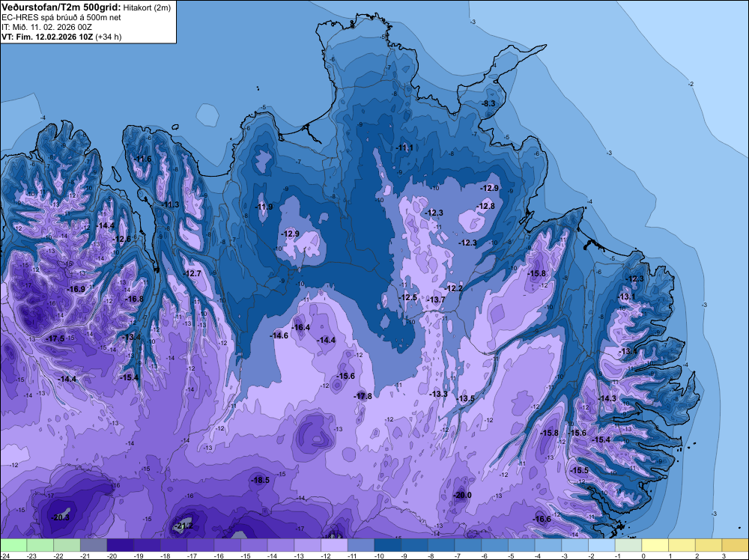Click the -13.3 temperature label
The width and height of the screenshot is (749, 560).
point(439,394)
